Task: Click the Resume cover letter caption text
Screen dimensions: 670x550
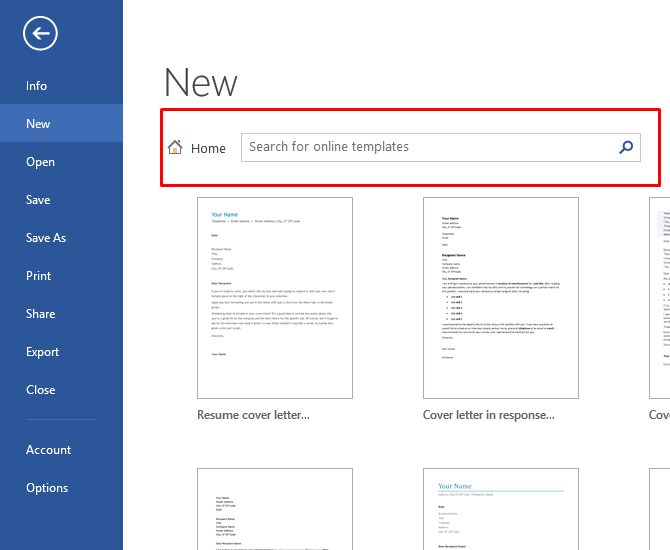Action: coord(253,415)
